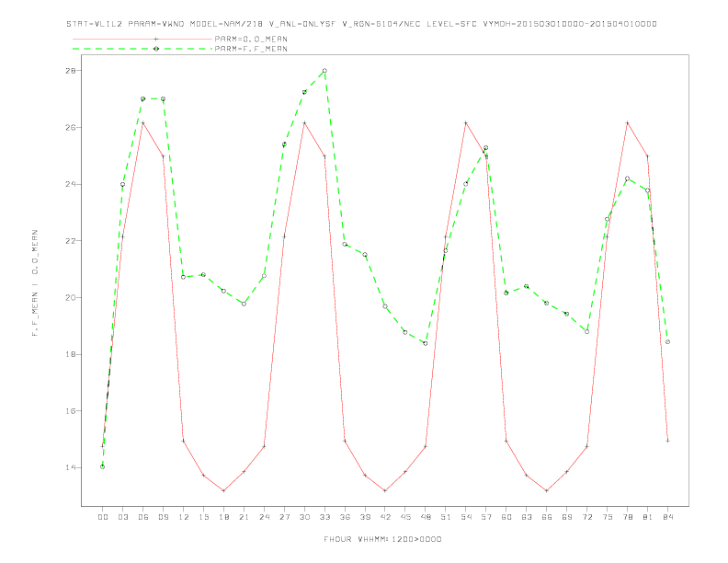Viewport: 728px width, 563px height.
Task: Click the x-axis tick label 84
Action: [x=667, y=517]
